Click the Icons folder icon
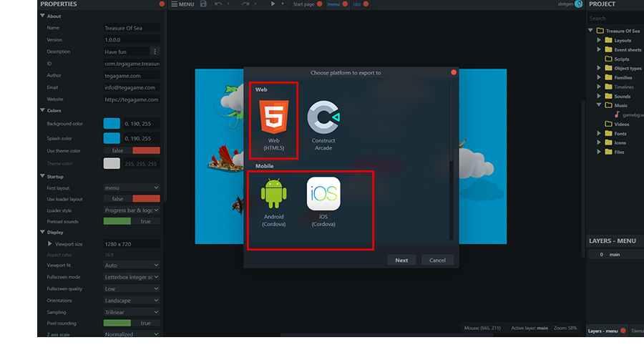The width and height of the screenshot is (644, 350). pos(609,142)
